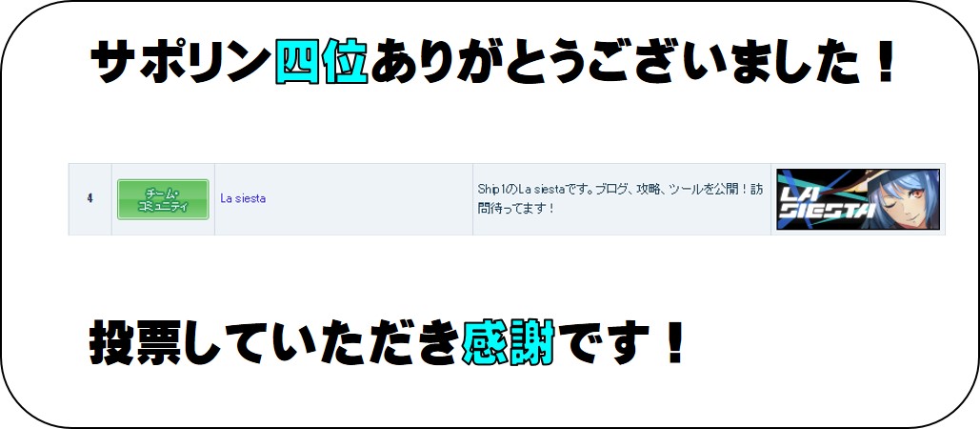Click the cyan-highlighted 謝 character

(x=531, y=342)
